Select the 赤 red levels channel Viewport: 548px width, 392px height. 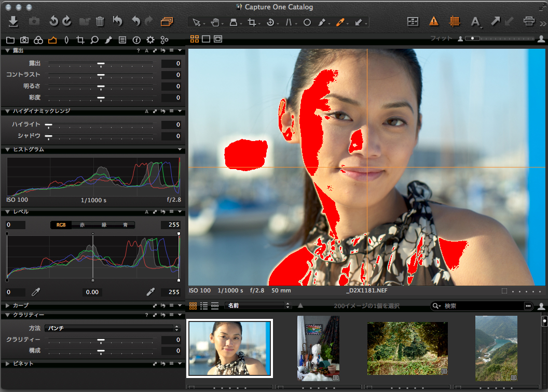82,225
